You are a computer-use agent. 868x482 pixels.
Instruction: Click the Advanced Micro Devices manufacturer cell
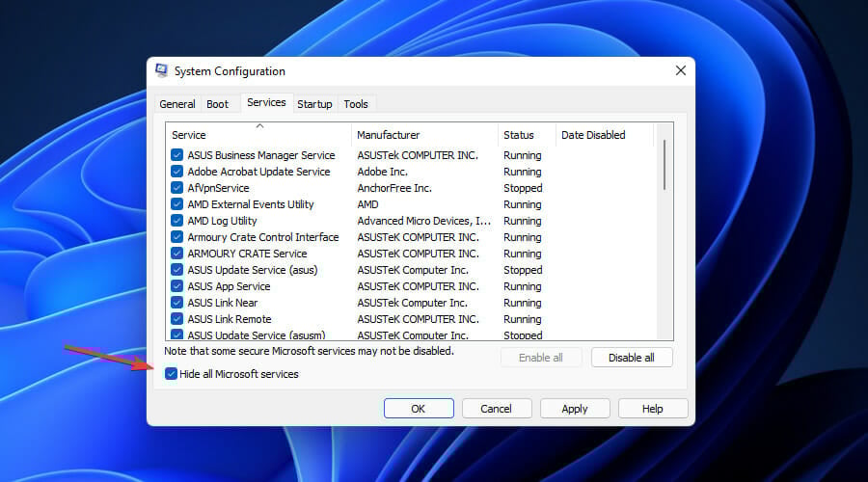click(x=424, y=221)
